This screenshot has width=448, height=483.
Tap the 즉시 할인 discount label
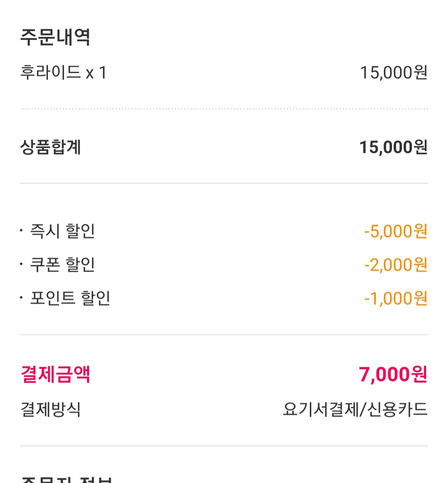click(62, 231)
